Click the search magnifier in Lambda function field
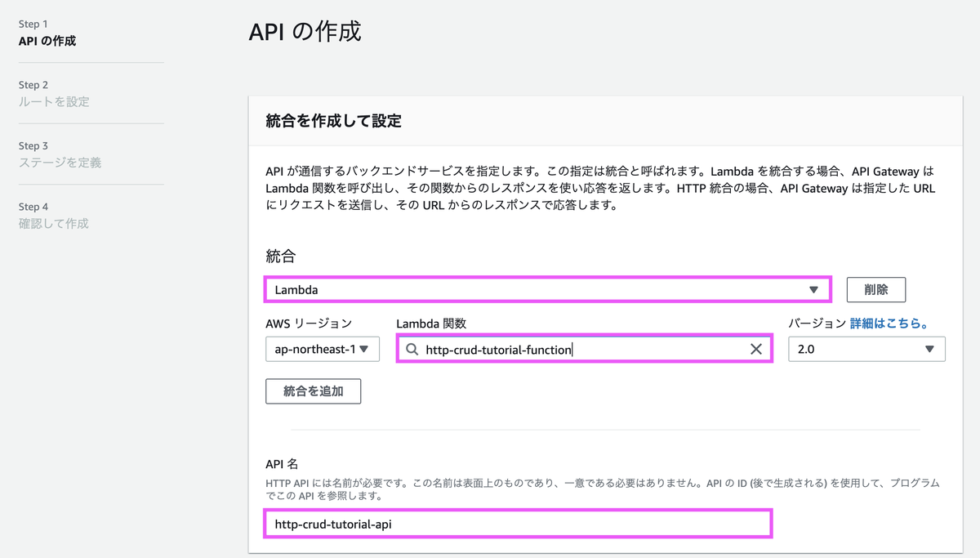 (x=412, y=349)
